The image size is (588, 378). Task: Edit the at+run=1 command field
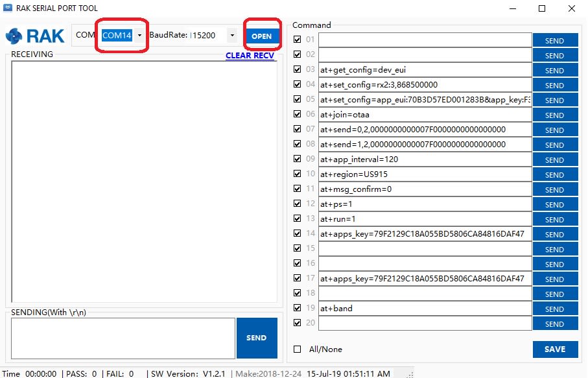point(425,219)
